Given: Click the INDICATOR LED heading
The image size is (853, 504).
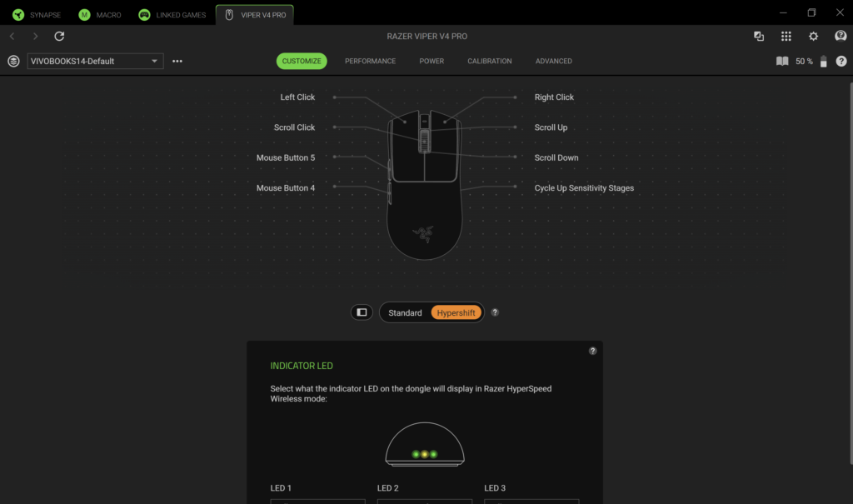Looking at the screenshot, I should 302,366.
